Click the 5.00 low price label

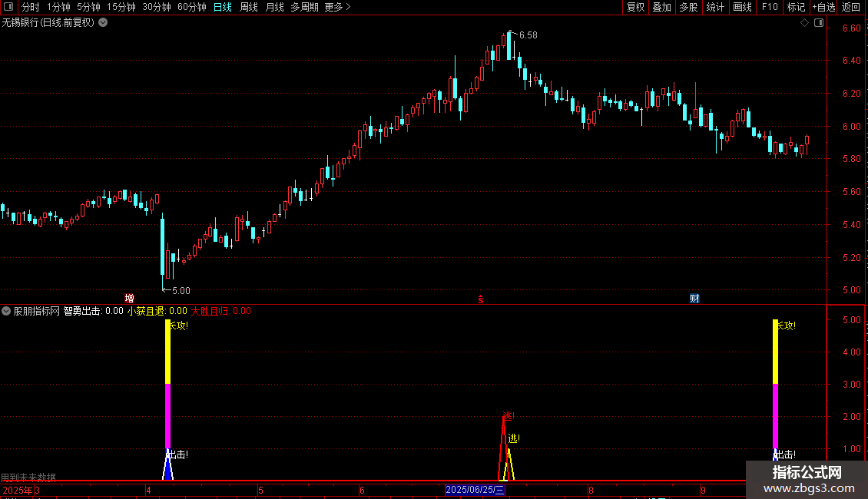click(181, 291)
